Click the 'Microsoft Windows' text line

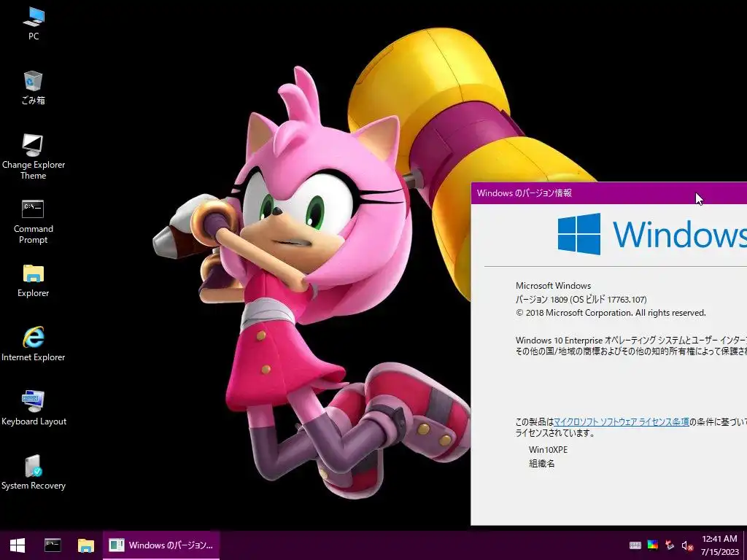coord(553,286)
